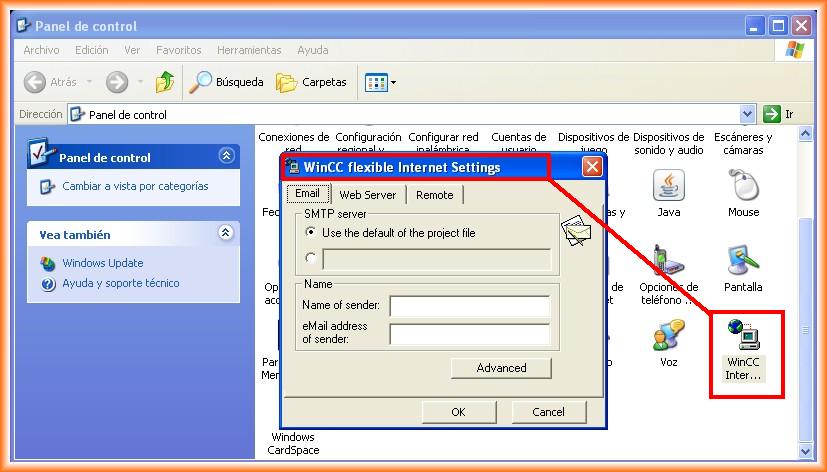Collapse the Panel de control sidebar section
Image resolution: width=827 pixels, height=472 pixels.
pos(226,156)
